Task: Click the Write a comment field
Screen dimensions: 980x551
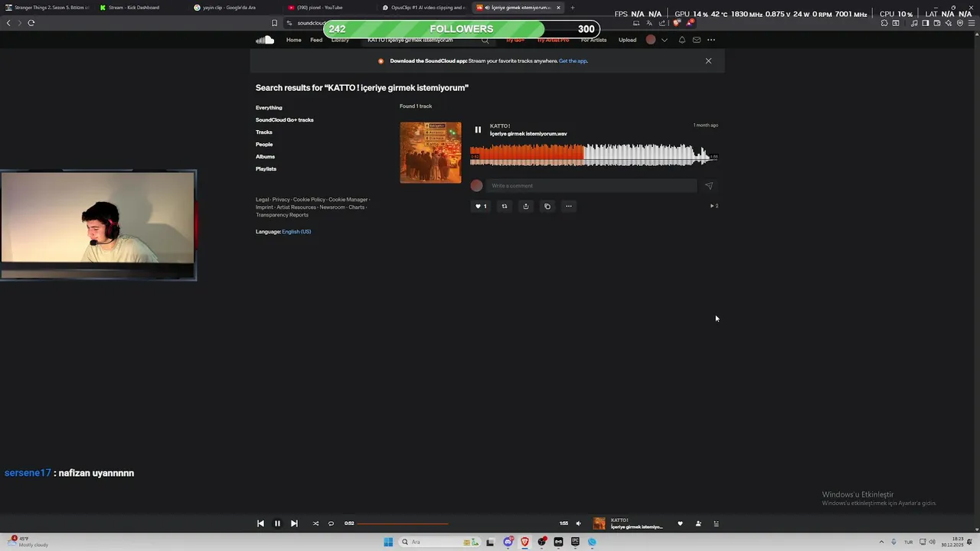Action: (x=592, y=186)
